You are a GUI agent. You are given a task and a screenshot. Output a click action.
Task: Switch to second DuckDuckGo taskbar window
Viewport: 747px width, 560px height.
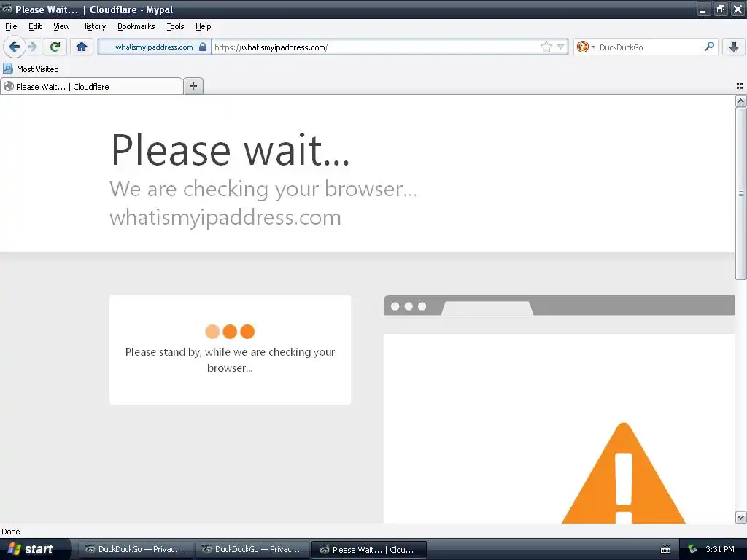click(252, 549)
